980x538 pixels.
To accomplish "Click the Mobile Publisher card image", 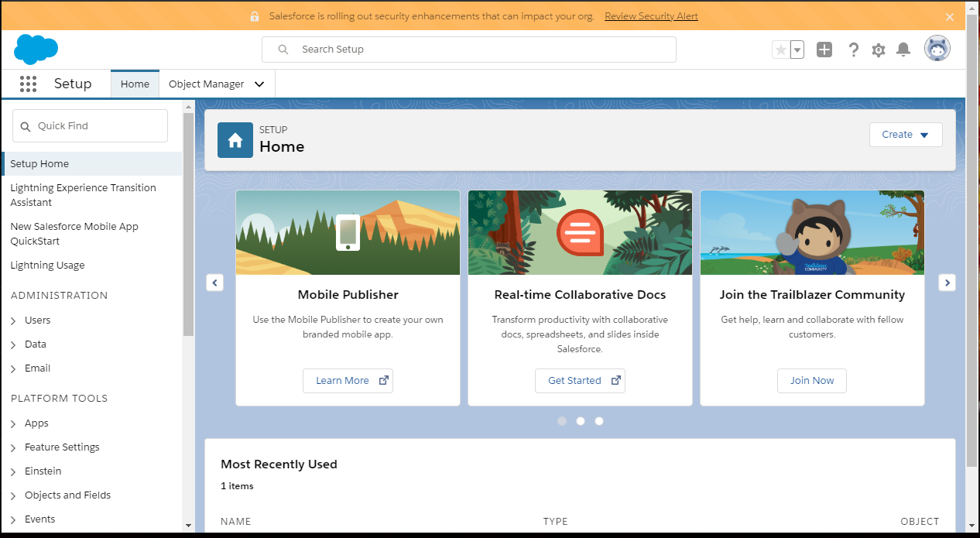I will pos(348,232).
